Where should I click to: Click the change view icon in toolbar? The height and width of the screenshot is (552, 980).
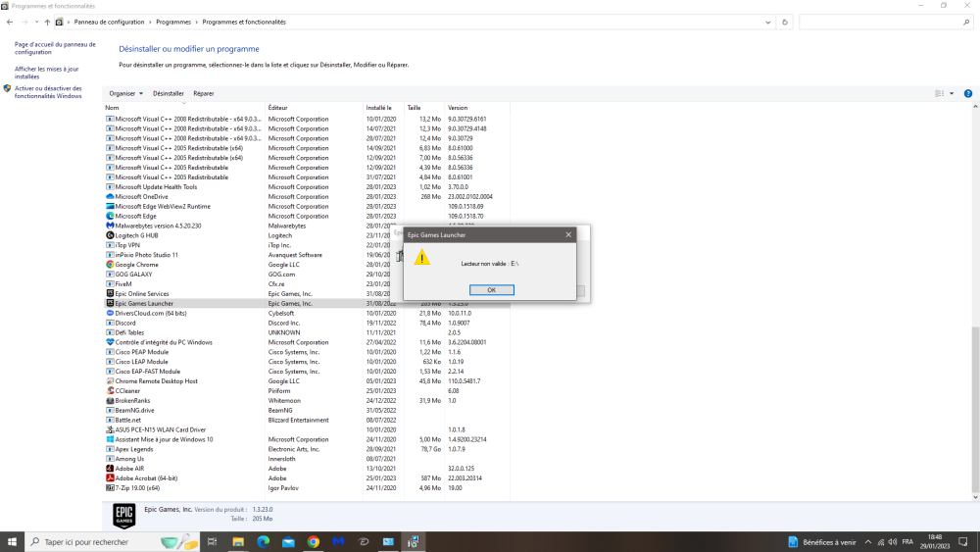(x=940, y=94)
